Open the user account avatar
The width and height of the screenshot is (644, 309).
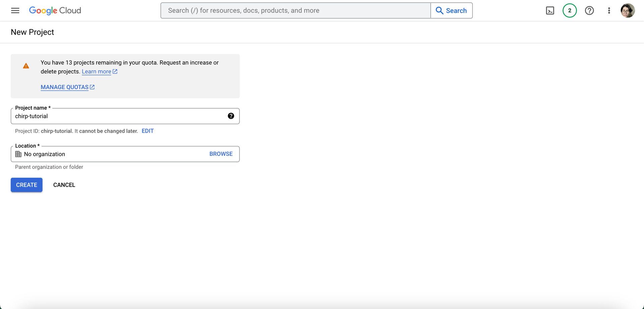(x=628, y=11)
